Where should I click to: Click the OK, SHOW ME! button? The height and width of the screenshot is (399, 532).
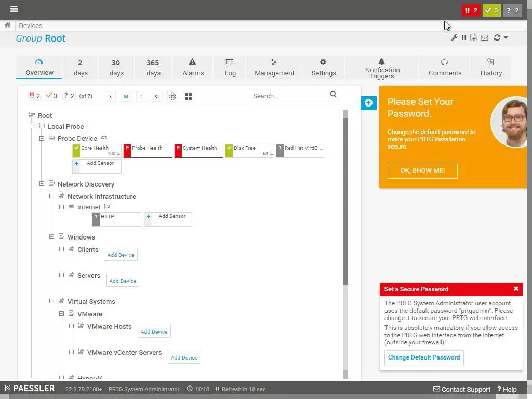point(422,171)
